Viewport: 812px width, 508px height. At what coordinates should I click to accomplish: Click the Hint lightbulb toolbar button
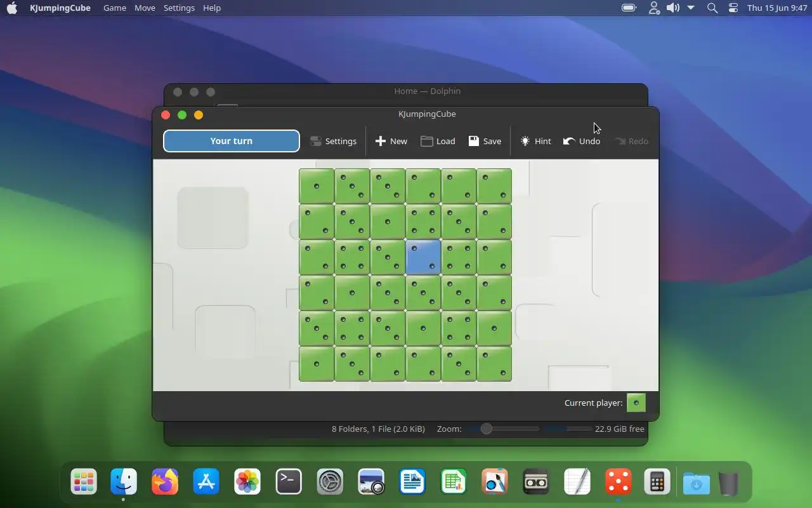pyautogui.click(x=535, y=141)
